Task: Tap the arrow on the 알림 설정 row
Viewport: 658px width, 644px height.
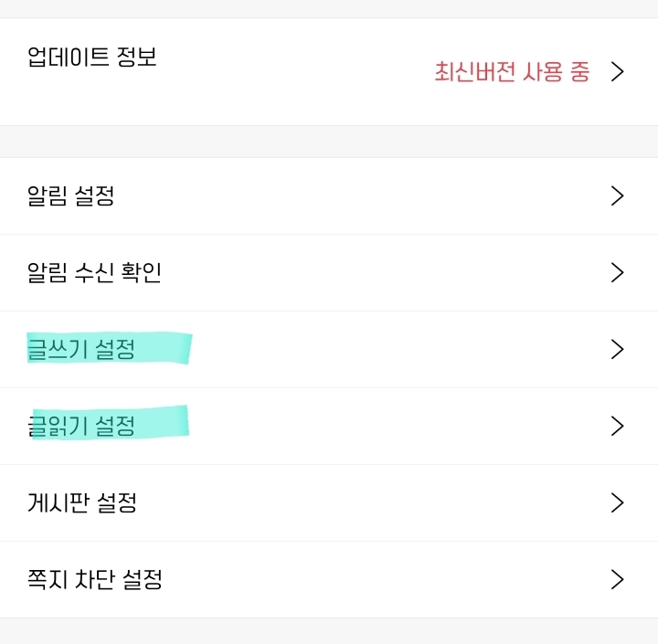Action: pyautogui.click(x=618, y=195)
